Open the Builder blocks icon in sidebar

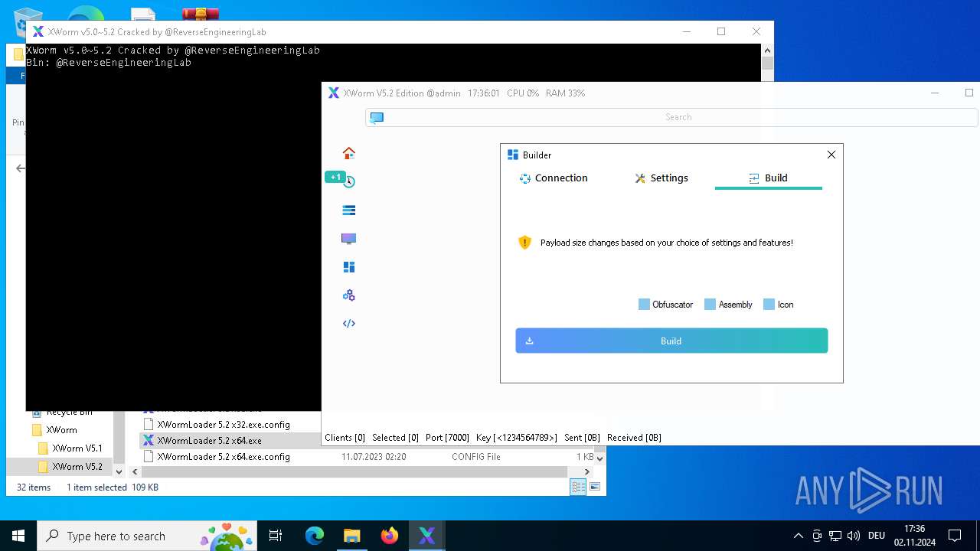(x=349, y=267)
